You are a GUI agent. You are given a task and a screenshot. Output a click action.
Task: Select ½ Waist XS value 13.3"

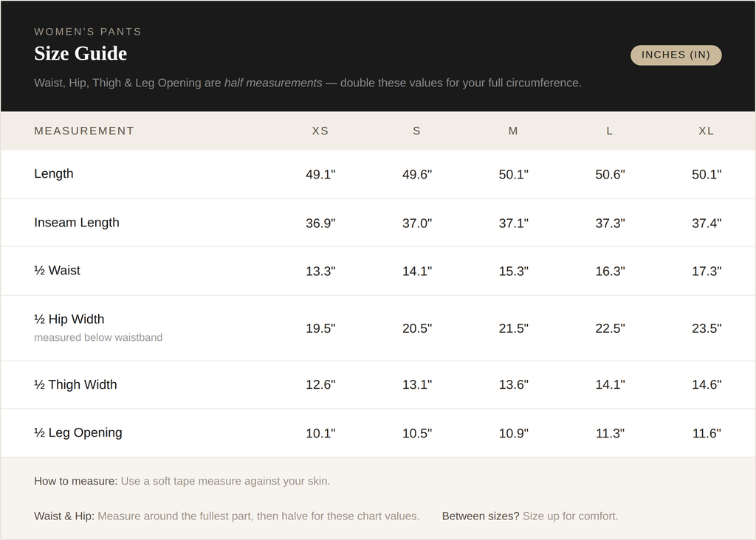click(x=320, y=271)
